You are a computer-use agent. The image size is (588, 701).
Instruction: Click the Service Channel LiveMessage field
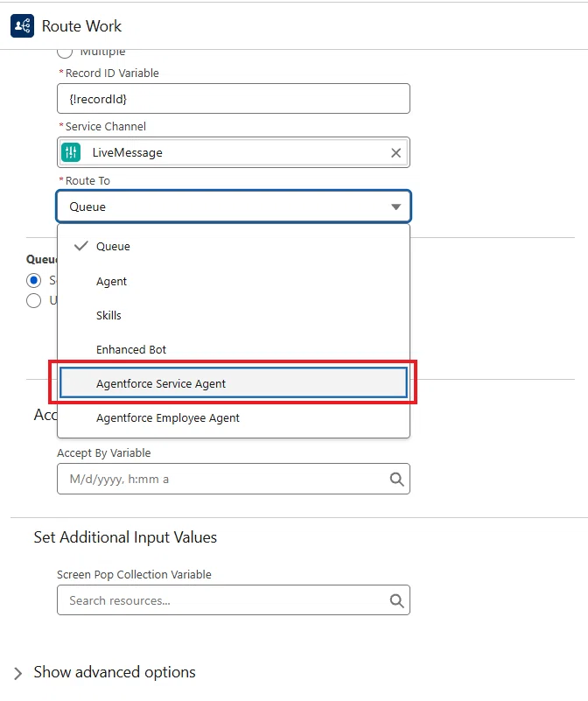coord(234,152)
